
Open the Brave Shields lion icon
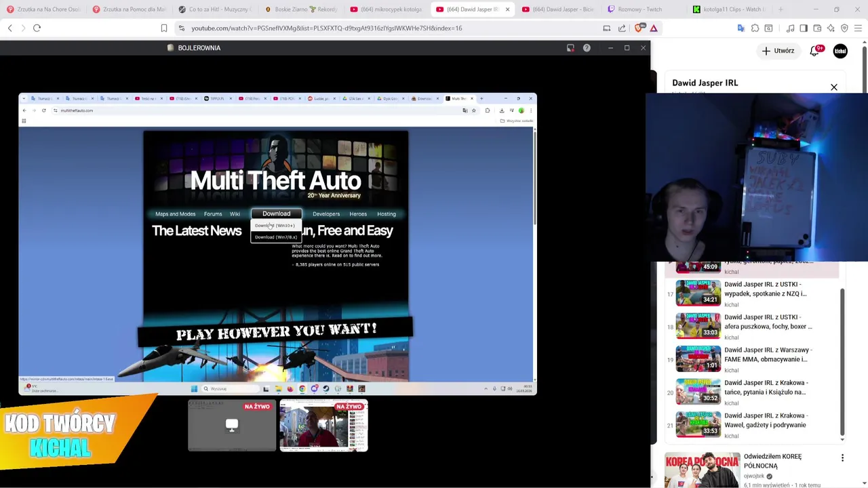(x=639, y=28)
